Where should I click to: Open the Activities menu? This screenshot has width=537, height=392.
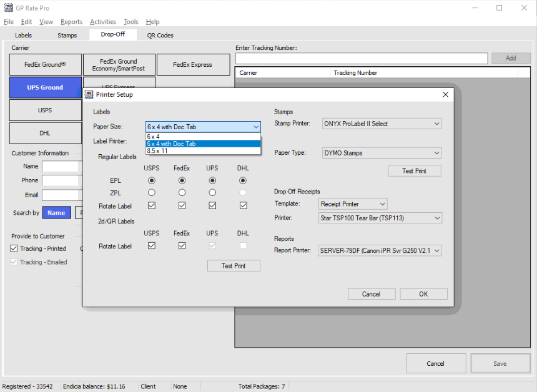(103, 22)
